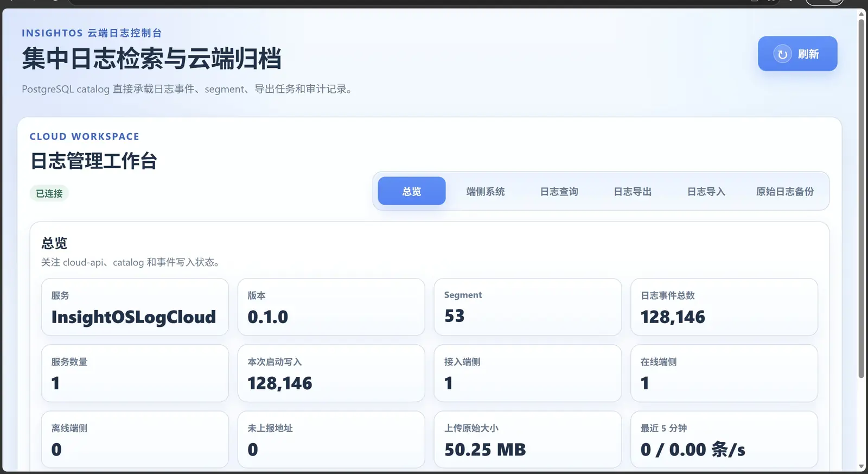Open the 日志导入 tab

(x=706, y=191)
